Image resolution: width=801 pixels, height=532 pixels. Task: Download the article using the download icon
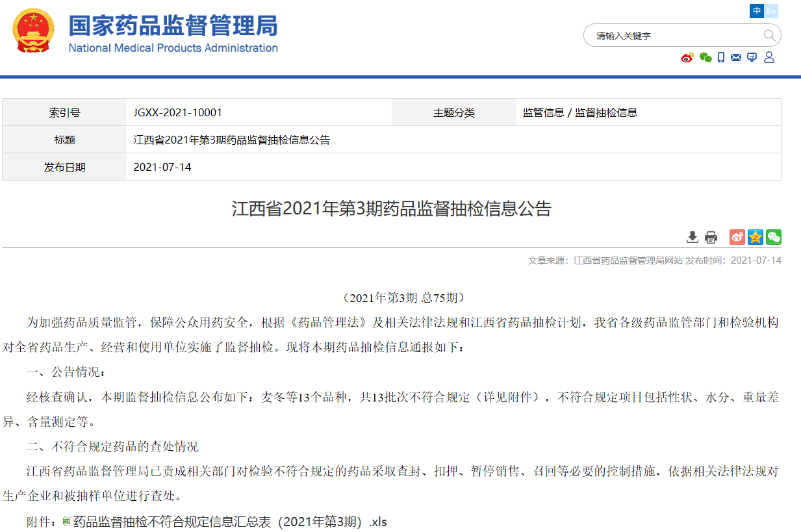pyautogui.click(x=693, y=237)
